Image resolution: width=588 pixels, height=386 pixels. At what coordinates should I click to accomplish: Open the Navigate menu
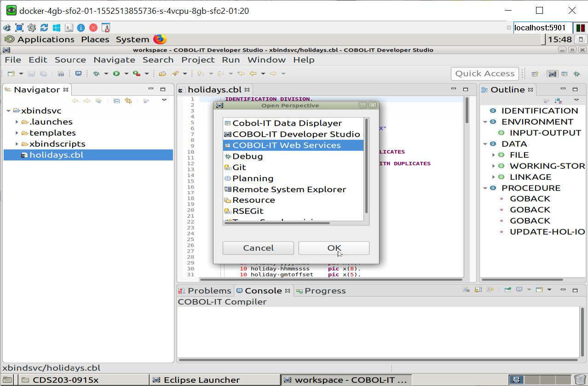point(114,60)
